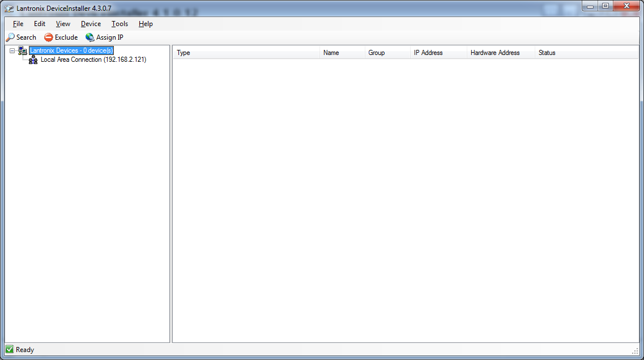Sort by the Type column header
The image size is (644, 360).
[x=246, y=53]
